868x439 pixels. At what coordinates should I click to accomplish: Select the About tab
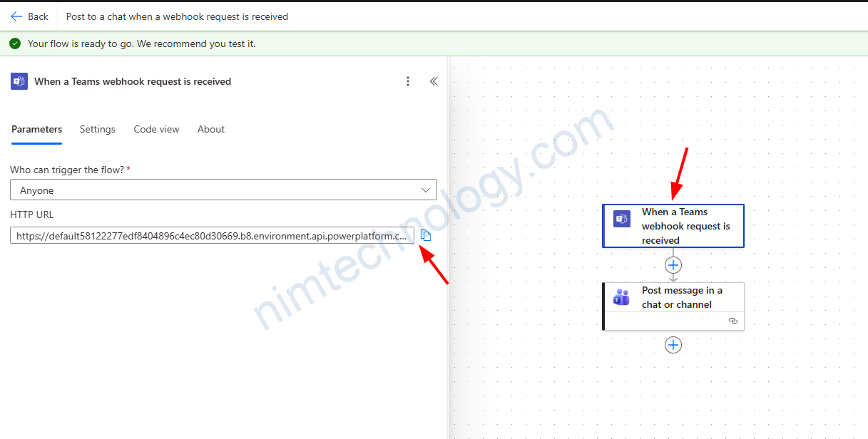tap(211, 129)
